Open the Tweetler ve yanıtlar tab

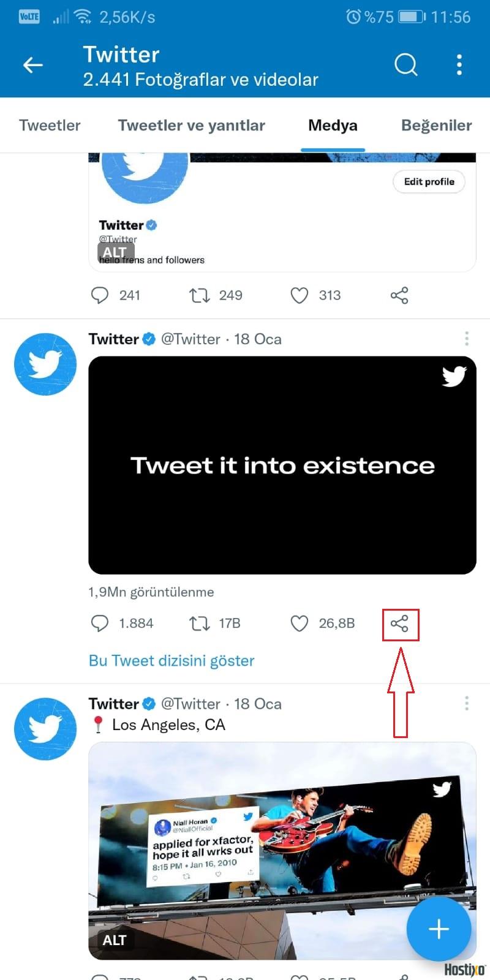[191, 125]
